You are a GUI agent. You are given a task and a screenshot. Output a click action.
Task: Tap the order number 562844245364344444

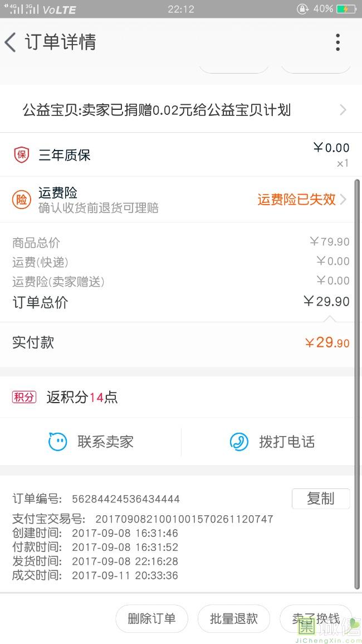click(126, 499)
